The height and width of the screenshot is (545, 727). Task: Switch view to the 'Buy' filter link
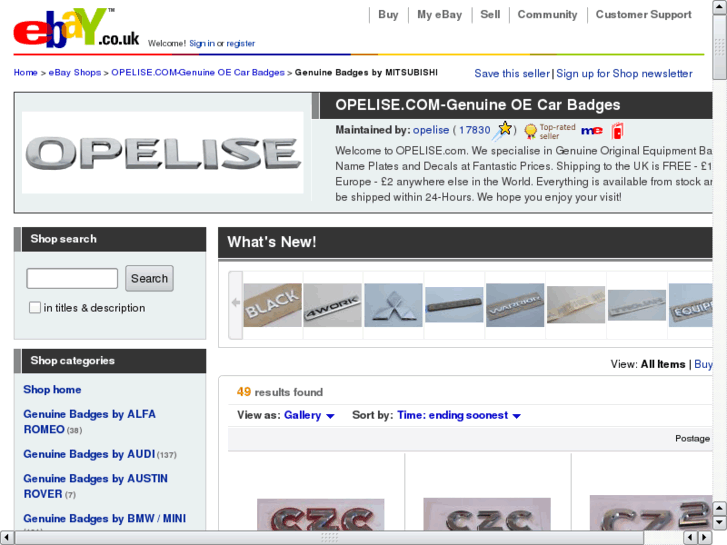[x=703, y=364]
